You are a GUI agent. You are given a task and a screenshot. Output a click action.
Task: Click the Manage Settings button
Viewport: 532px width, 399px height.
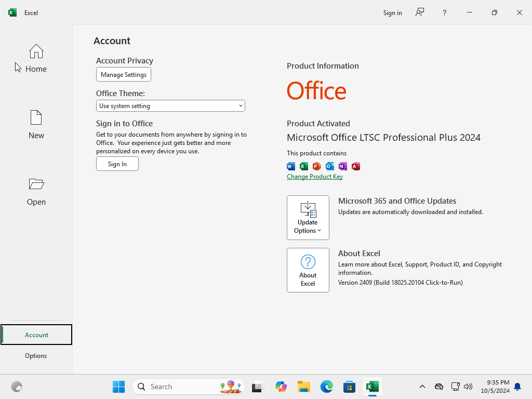124,75
